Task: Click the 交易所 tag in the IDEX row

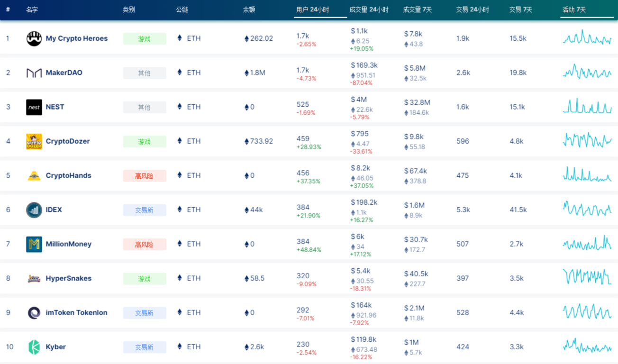Action: coord(145,210)
